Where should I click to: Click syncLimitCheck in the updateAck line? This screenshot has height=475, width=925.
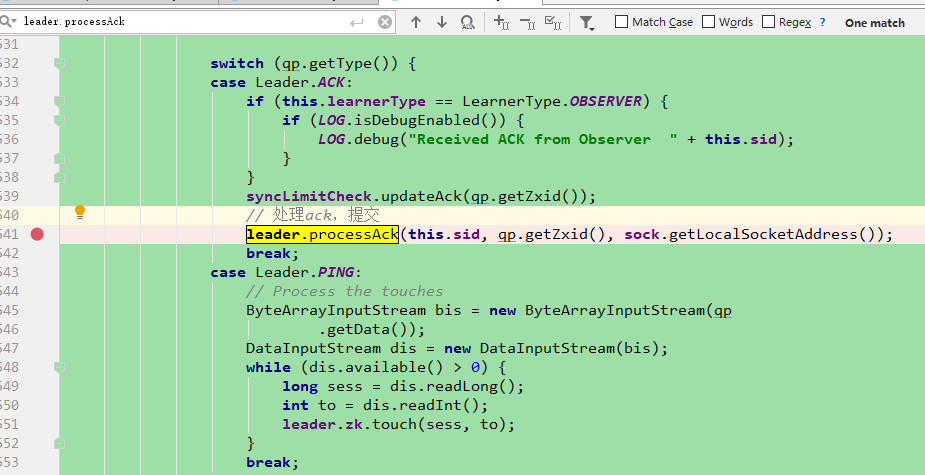pyautogui.click(x=309, y=196)
